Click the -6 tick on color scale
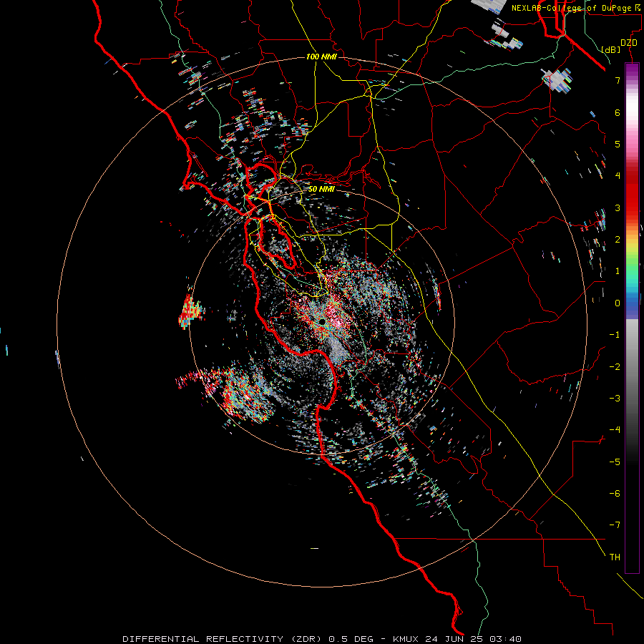This screenshot has height=644, width=644. coord(615,494)
